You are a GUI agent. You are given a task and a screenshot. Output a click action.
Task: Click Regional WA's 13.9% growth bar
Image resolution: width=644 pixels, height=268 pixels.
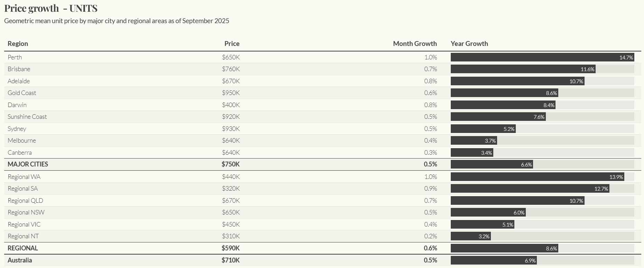(x=537, y=177)
